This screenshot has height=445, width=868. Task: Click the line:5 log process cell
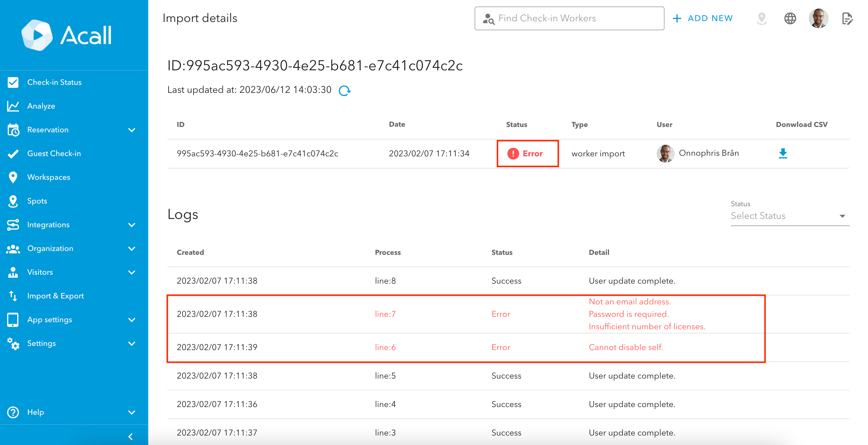click(x=385, y=376)
